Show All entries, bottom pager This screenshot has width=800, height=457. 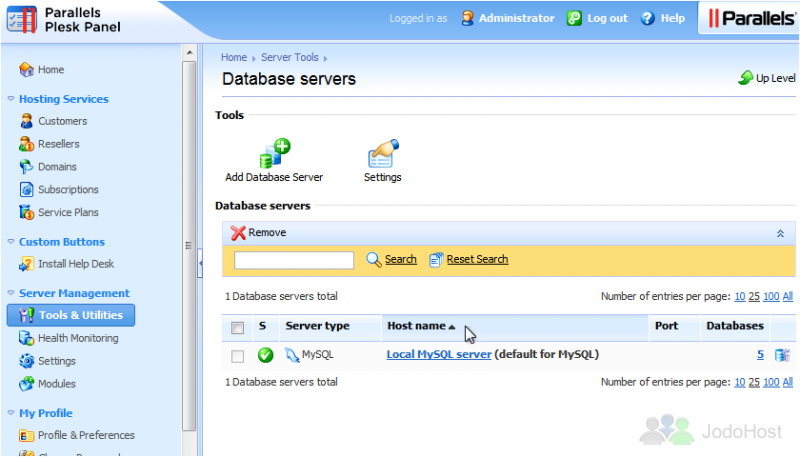[788, 382]
